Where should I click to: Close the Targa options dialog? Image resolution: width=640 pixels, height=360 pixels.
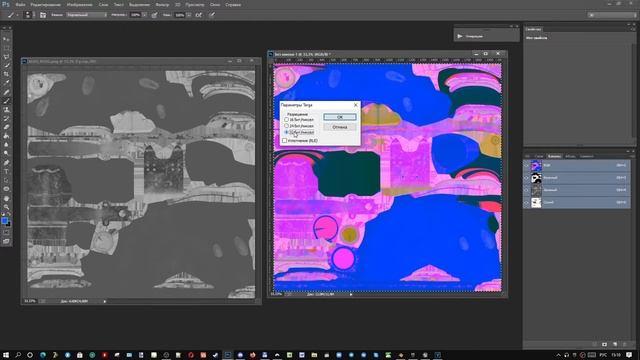[x=355, y=105]
